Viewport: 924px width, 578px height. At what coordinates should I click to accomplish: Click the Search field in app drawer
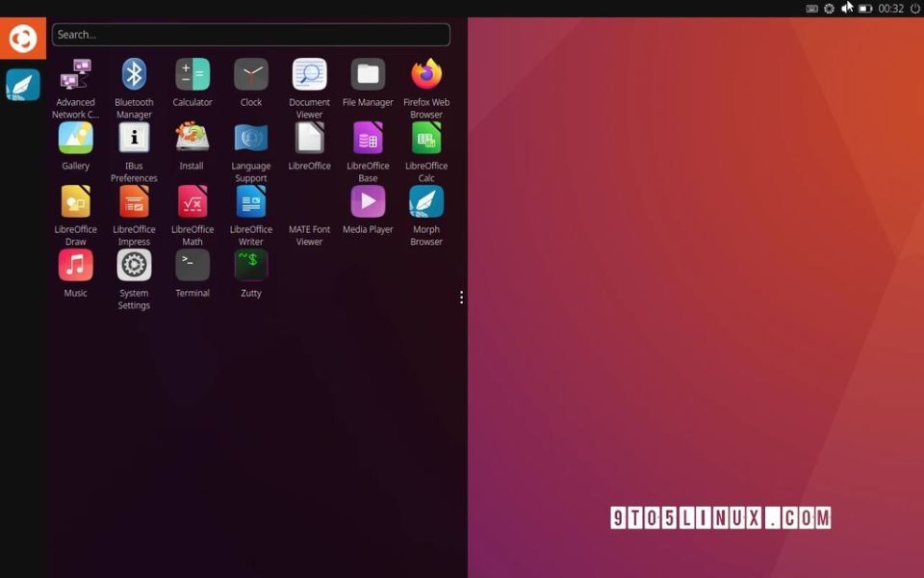tap(251, 35)
